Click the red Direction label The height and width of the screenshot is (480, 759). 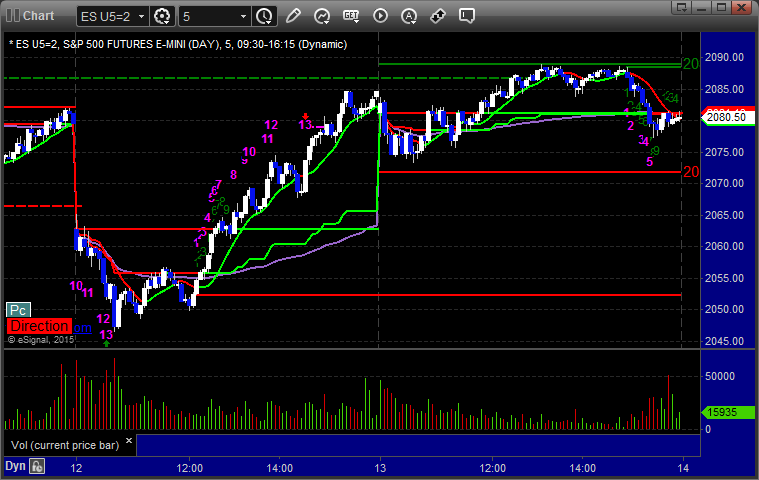(39, 326)
